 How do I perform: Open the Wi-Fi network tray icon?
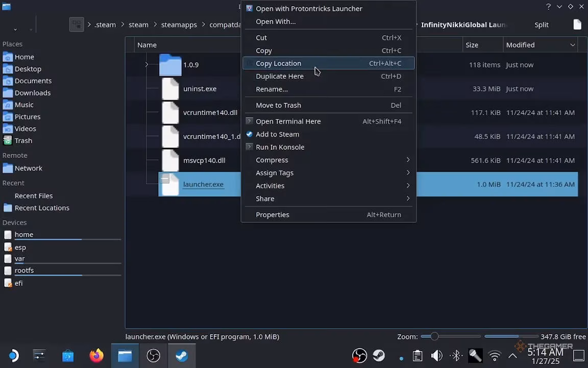coord(494,355)
